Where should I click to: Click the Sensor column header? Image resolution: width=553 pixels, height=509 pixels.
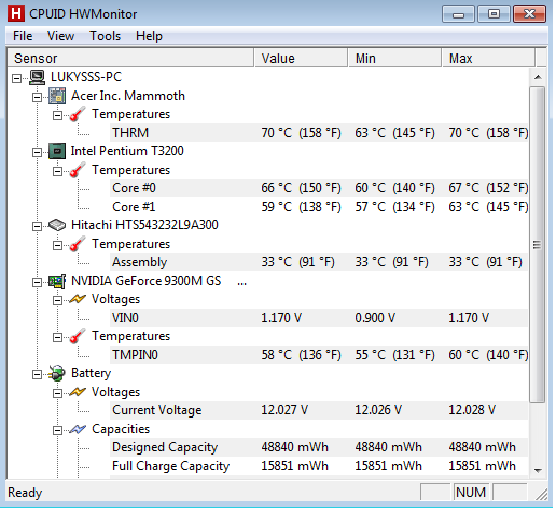tap(131, 58)
